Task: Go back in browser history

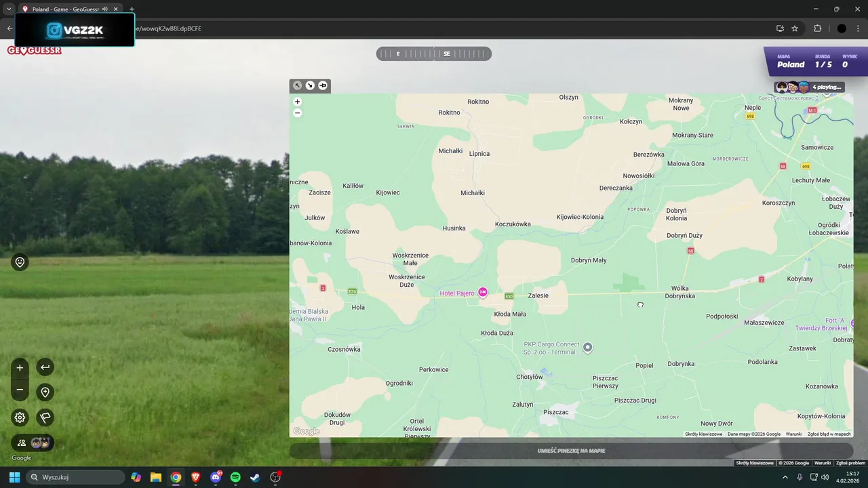Action: point(9,28)
